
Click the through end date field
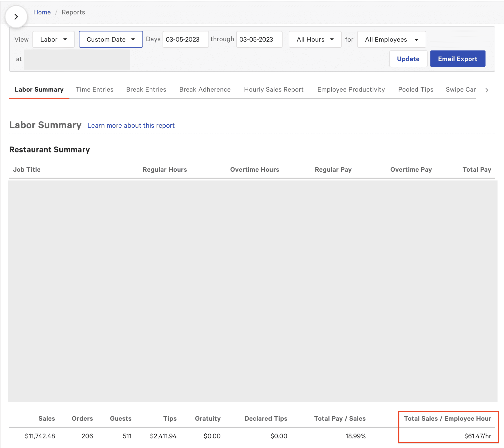click(x=259, y=39)
